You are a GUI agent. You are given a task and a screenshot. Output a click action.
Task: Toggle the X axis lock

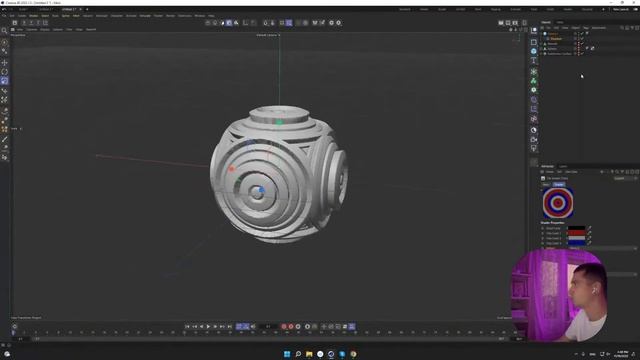tap(24, 23)
